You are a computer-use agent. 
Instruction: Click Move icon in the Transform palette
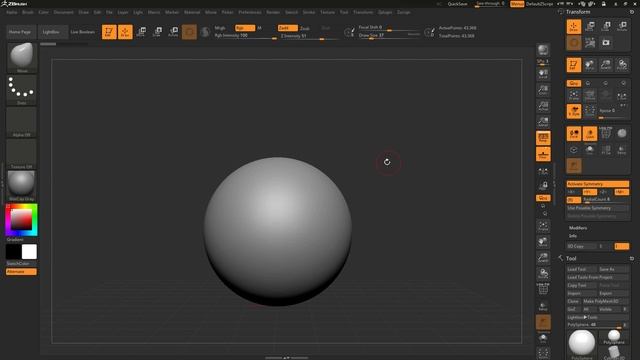pyautogui.click(x=590, y=27)
